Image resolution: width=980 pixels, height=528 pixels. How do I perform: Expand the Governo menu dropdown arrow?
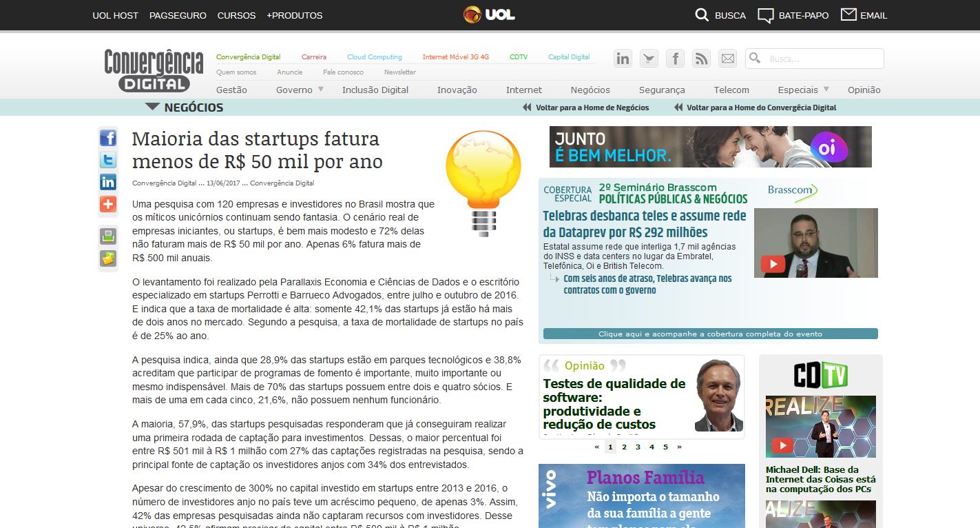pyautogui.click(x=321, y=90)
